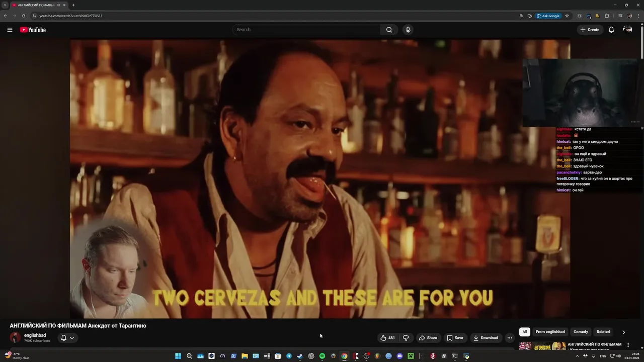Screen dimensions: 644x362
Task: Click the Download button
Action: pos(486,338)
